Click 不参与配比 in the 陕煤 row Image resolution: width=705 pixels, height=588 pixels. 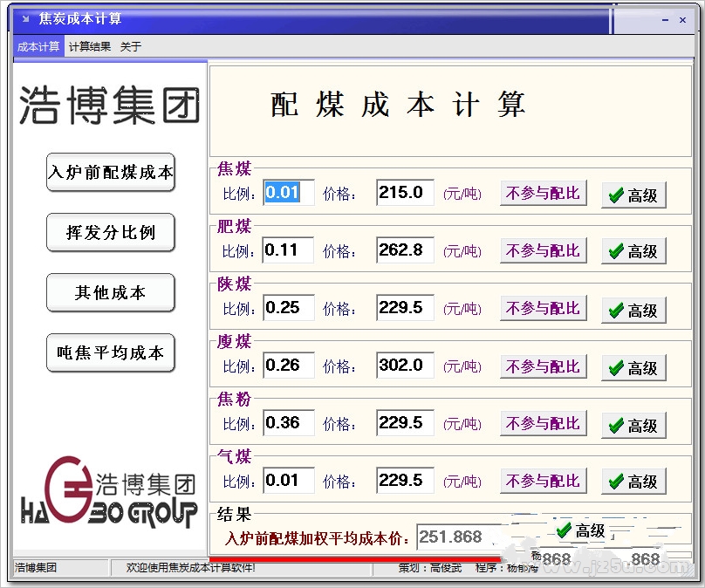point(543,308)
